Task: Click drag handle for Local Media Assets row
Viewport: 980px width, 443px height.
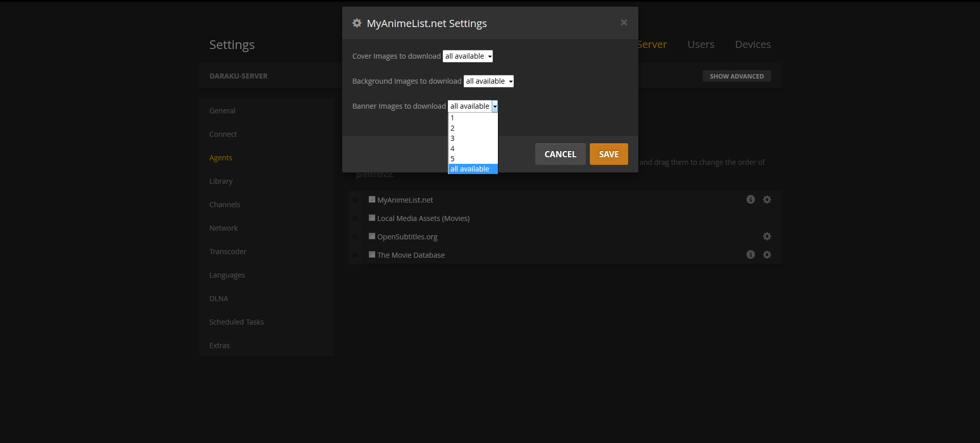Action: [x=355, y=218]
